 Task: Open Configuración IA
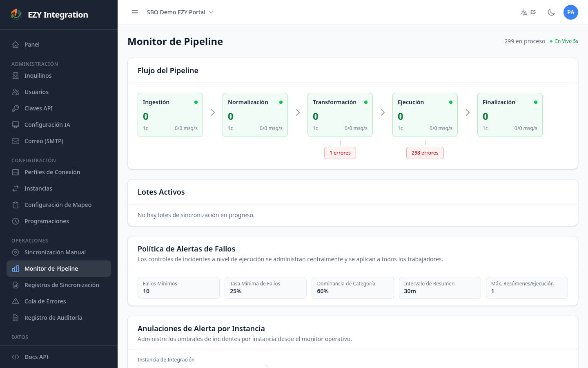coord(59,125)
